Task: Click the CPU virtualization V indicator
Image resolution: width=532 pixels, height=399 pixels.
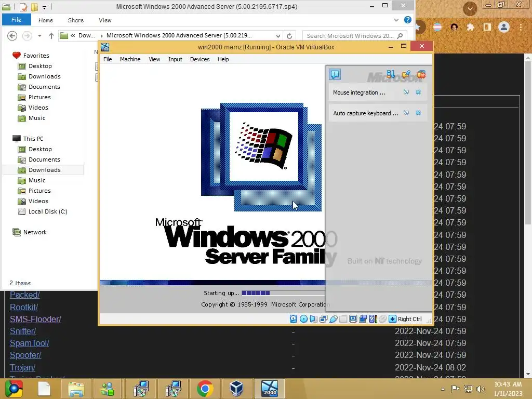Action: pyautogui.click(x=373, y=318)
